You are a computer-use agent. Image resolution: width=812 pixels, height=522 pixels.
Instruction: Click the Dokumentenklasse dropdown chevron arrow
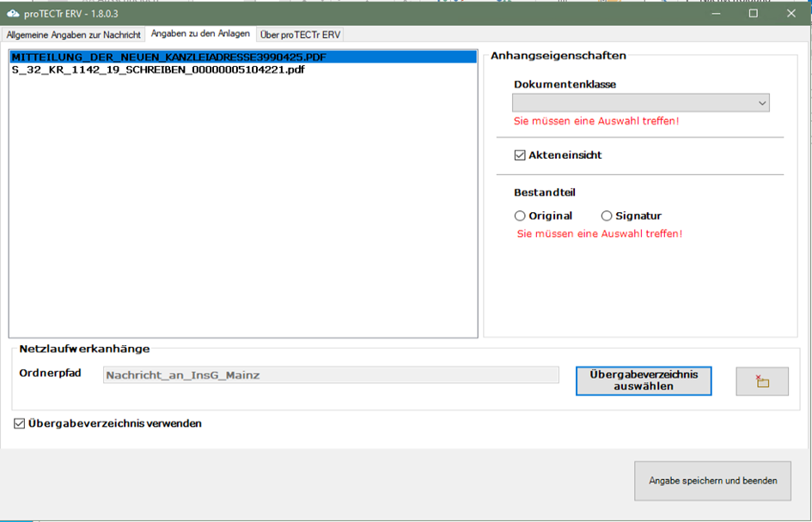761,103
